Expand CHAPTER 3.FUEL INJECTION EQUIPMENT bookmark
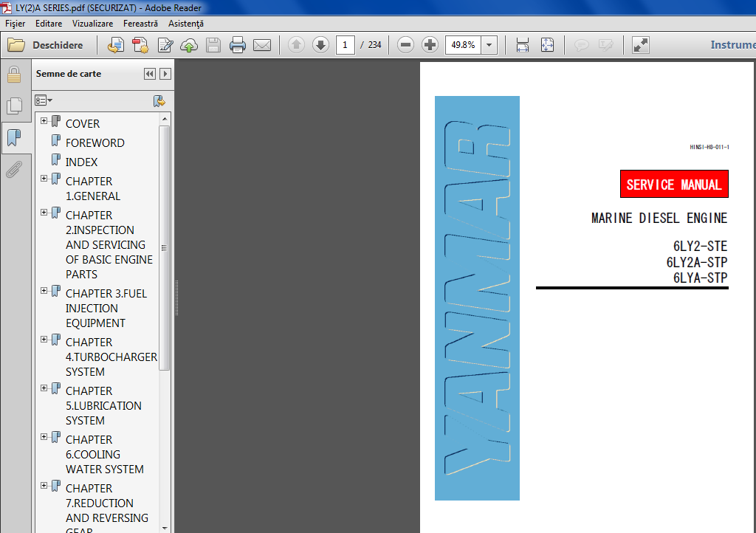This screenshot has height=533, width=756. tap(44, 291)
